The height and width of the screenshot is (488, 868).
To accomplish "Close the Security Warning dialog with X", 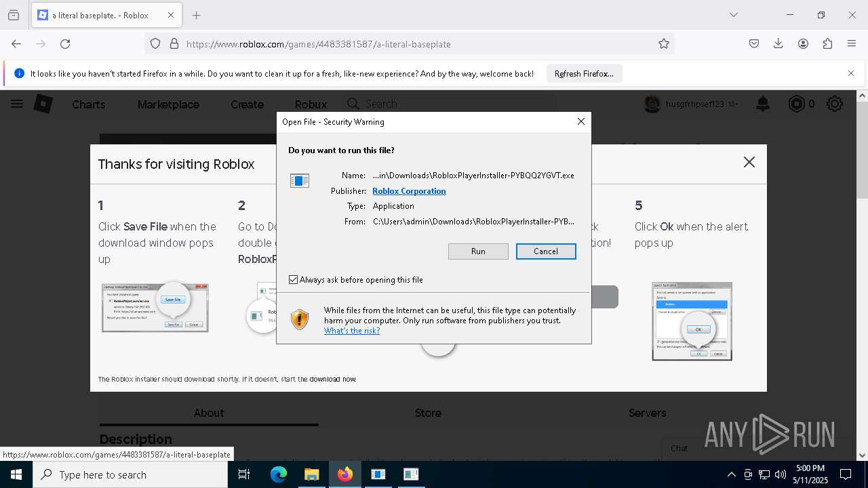I will [x=580, y=121].
